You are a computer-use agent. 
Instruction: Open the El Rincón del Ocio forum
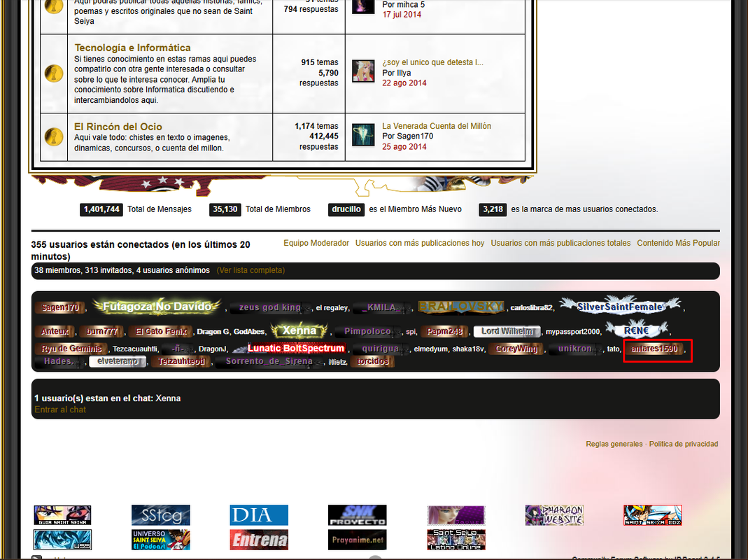point(118,127)
